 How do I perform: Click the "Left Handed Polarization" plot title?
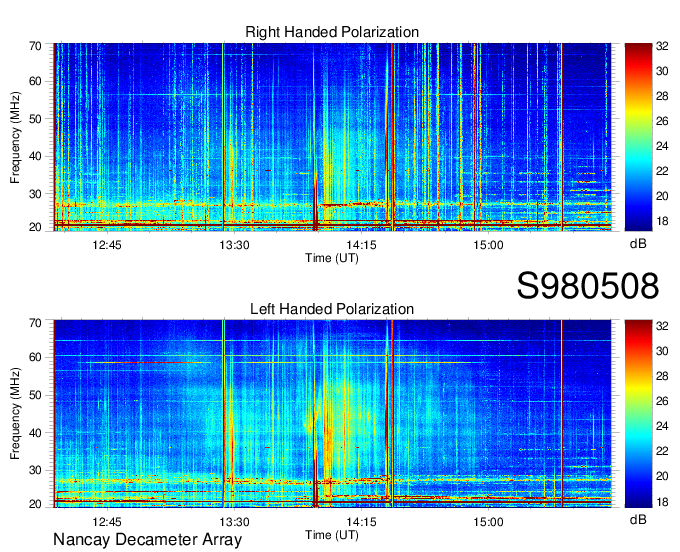pyautogui.click(x=332, y=309)
